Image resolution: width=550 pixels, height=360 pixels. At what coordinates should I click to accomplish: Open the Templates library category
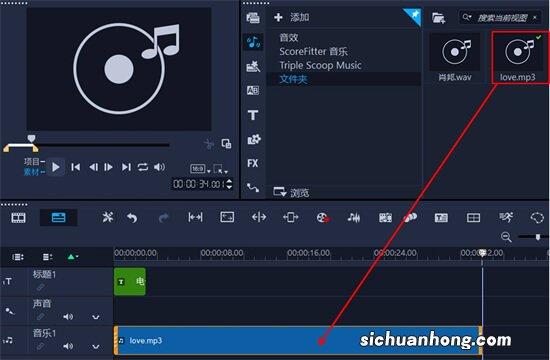(x=253, y=66)
